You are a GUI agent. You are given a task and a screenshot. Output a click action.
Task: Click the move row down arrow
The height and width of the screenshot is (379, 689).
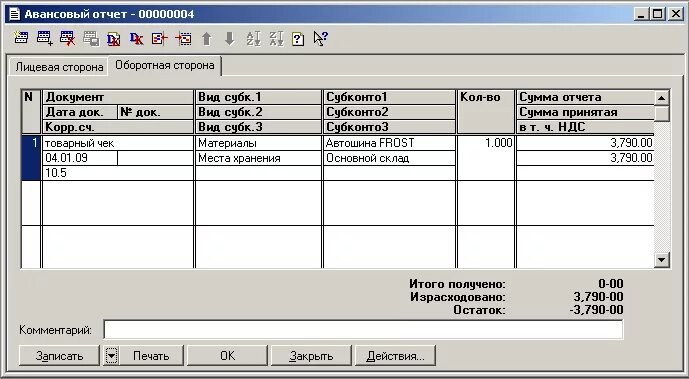(x=229, y=39)
